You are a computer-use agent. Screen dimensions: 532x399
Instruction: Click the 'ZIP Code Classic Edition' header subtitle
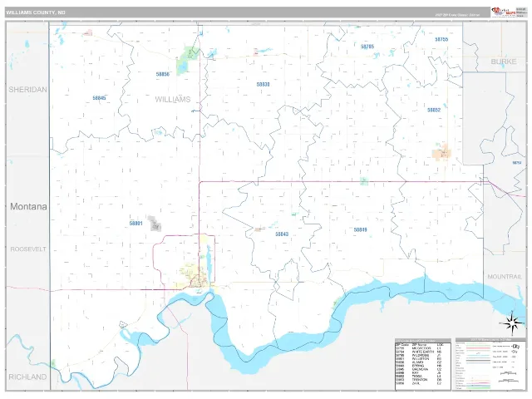pyautogui.click(x=457, y=15)
